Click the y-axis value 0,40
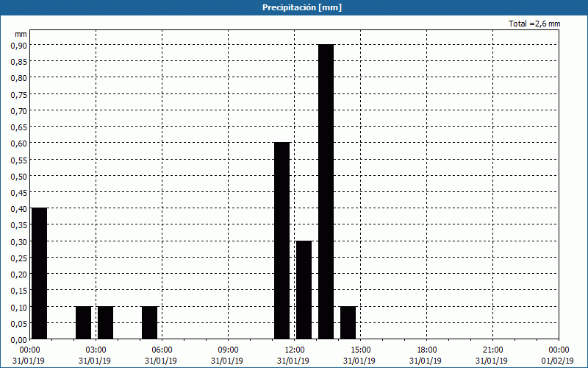Image resolution: width=588 pixels, height=368 pixels. point(19,209)
